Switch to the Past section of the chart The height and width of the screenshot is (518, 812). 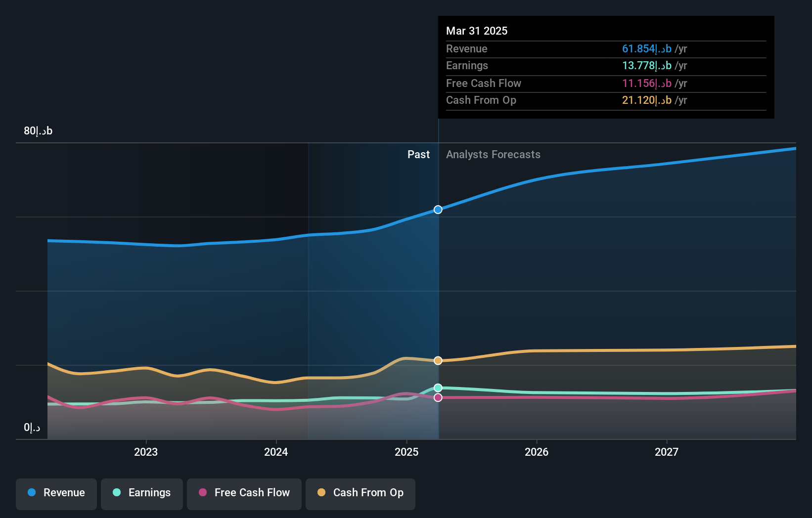(x=419, y=154)
